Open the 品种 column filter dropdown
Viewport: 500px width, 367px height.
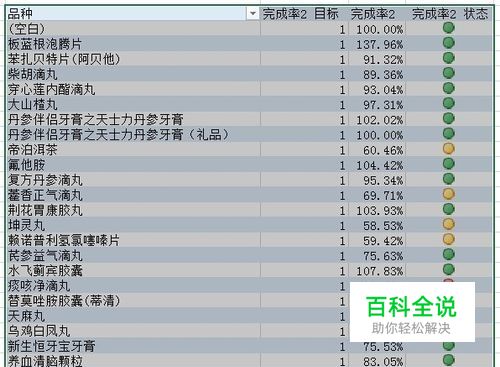(x=253, y=14)
